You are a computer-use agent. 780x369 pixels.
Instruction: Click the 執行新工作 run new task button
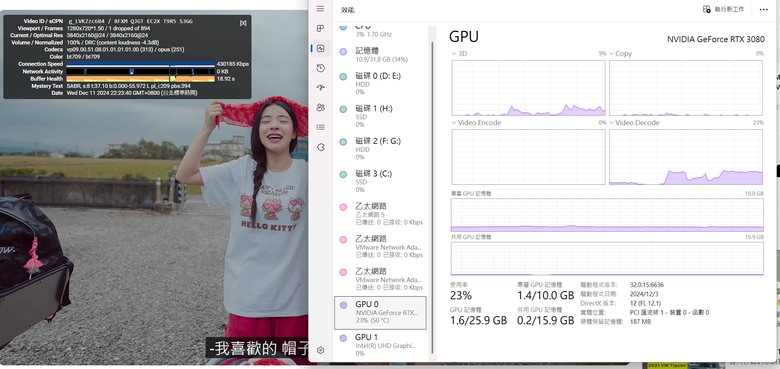tap(723, 9)
